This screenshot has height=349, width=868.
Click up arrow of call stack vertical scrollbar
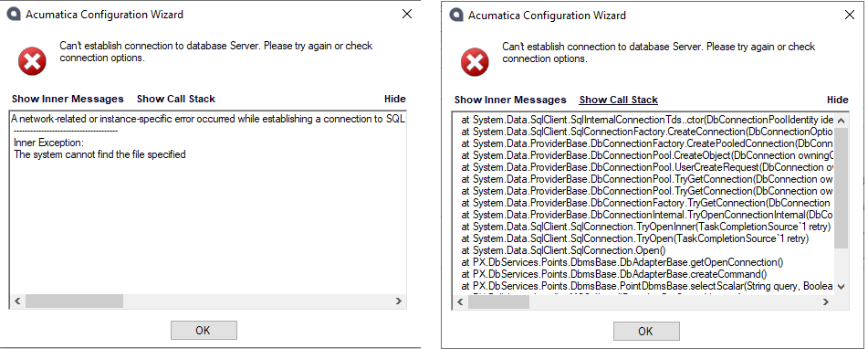click(x=841, y=121)
